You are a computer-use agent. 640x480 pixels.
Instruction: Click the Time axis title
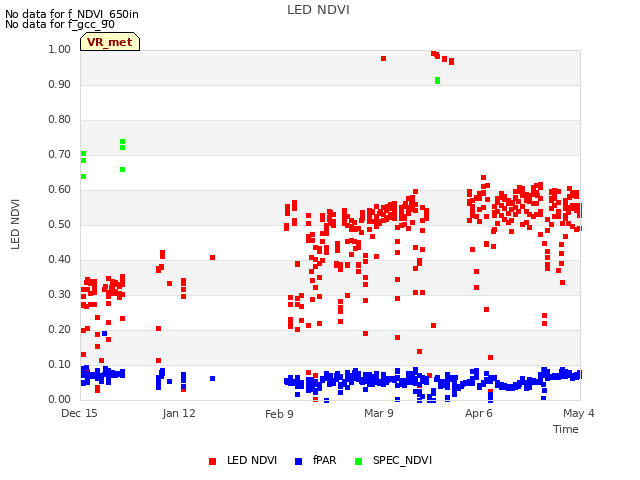pos(566,429)
